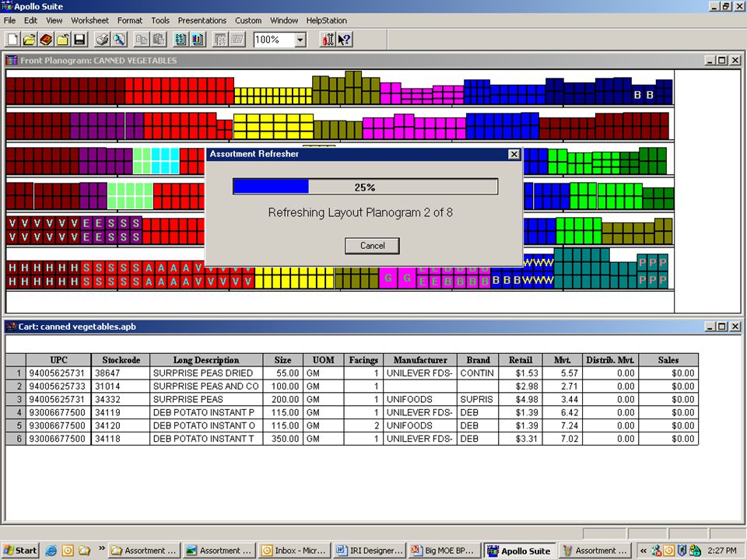Click the first grayed table grid icon
Screen dimensions: 747x560
[x=220, y=40]
